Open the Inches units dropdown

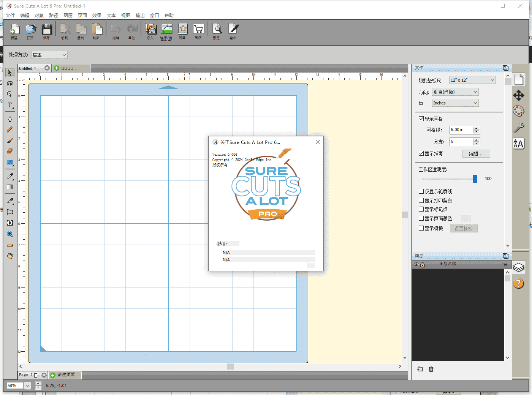point(455,103)
